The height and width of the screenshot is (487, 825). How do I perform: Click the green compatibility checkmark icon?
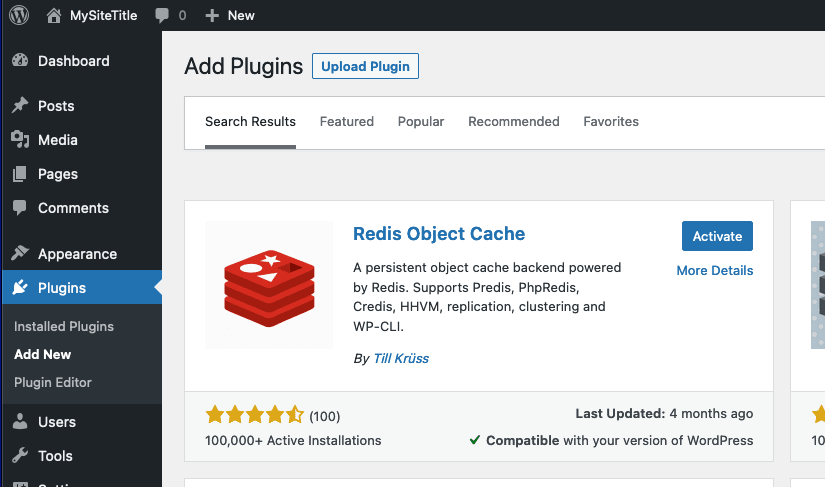[x=475, y=440]
